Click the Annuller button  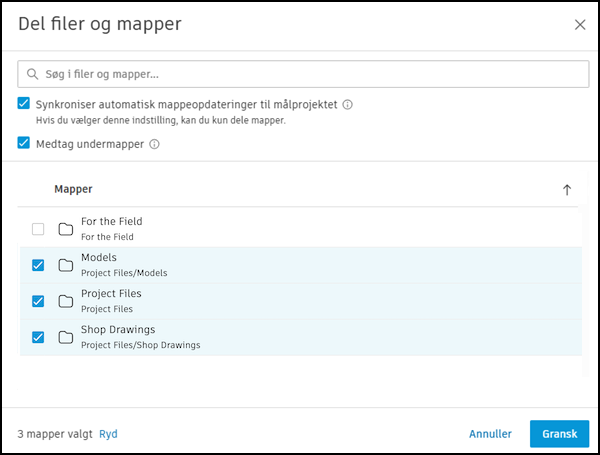pos(490,434)
